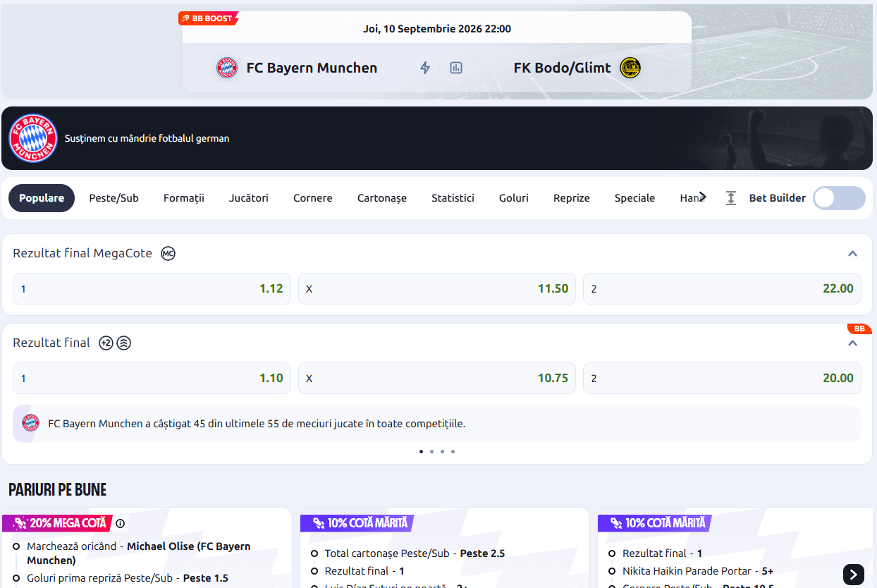Click the striped circle icon beside Rezultat final
The image size is (877, 588).
click(124, 343)
